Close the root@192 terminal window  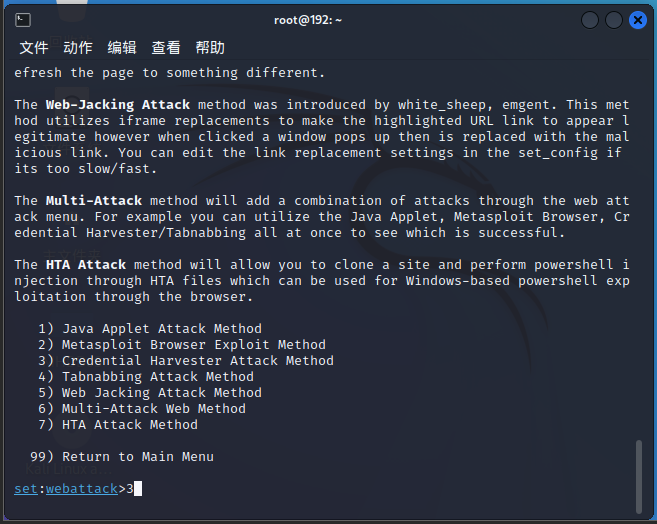[x=638, y=20]
